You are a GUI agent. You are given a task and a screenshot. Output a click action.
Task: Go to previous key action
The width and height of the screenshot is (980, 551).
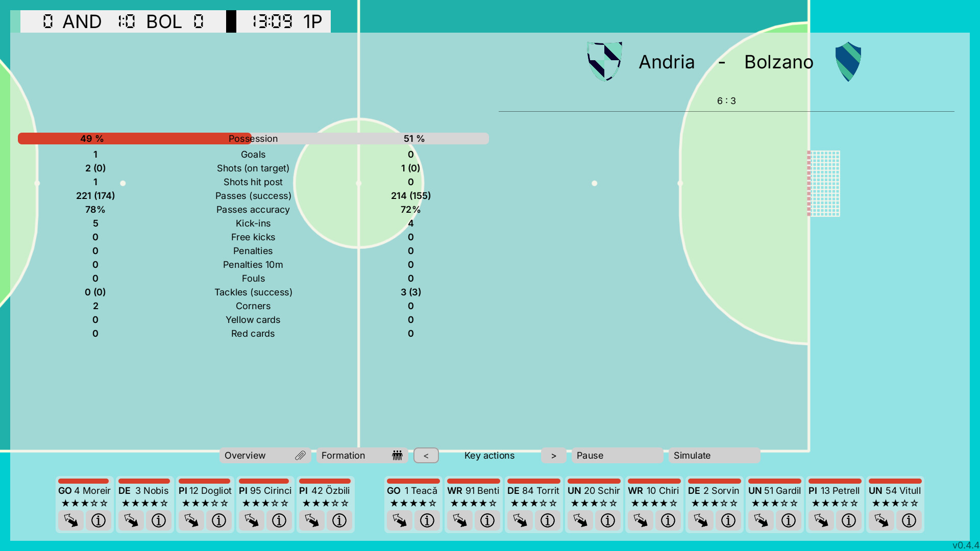(x=426, y=456)
